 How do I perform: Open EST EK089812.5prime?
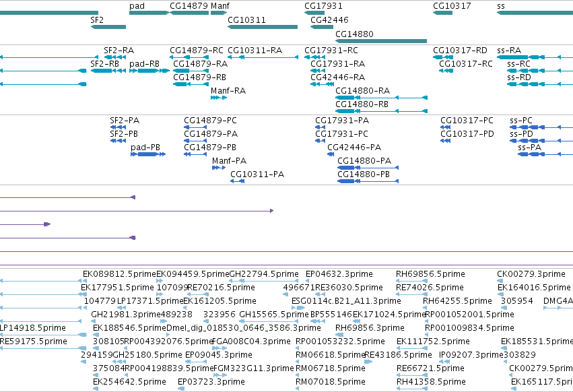(119, 274)
